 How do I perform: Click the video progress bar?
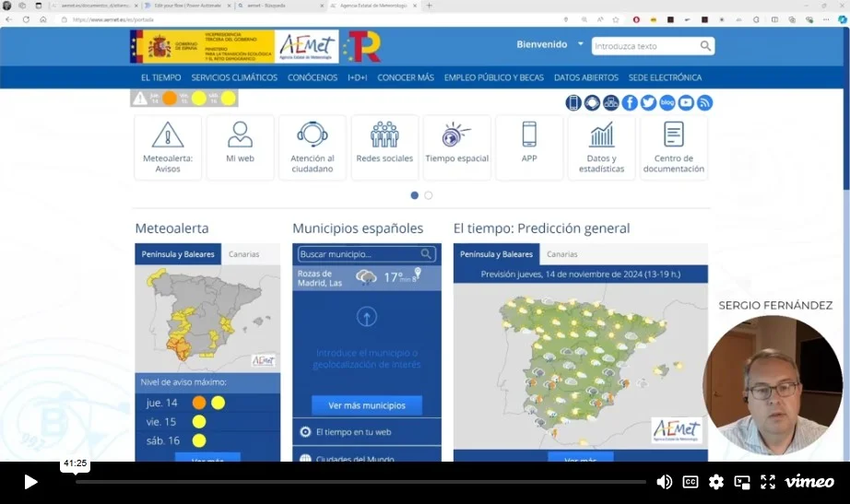[x=360, y=482]
